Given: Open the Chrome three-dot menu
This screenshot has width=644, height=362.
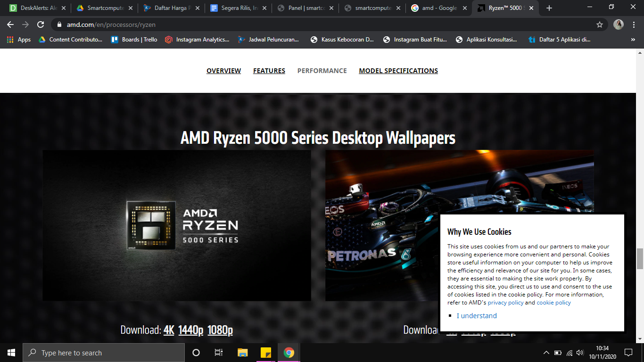Looking at the screenshot, I should click(x=634, y=25).
